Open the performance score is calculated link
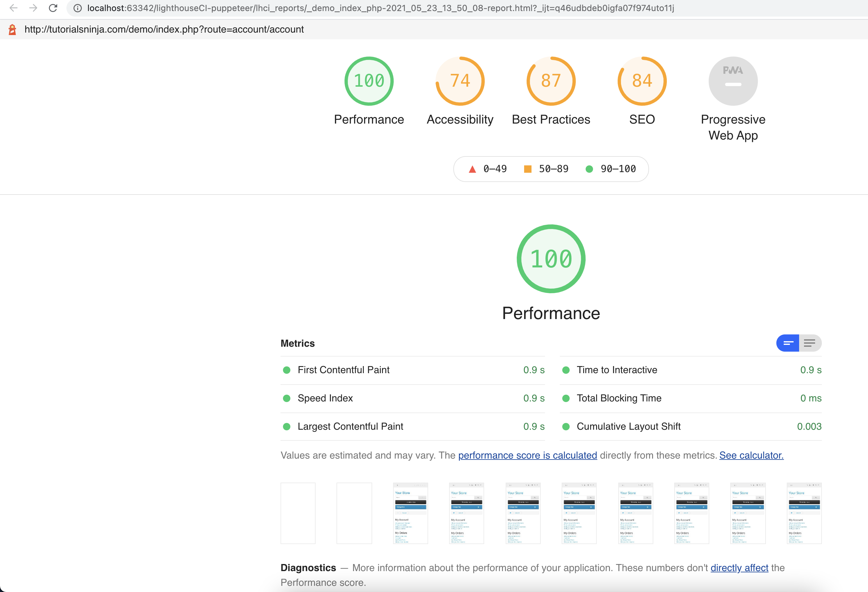This screenshot has height=592, width=868. coord(528,455)
